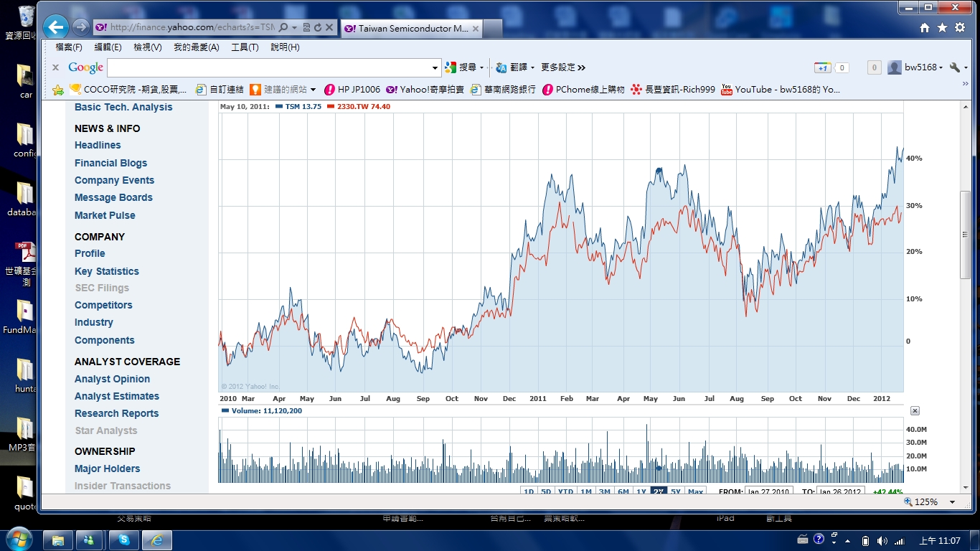The height and width of the screenshot is (551, 980).
Task: Open browser Tools gear icon
Action: click(960, 27)
